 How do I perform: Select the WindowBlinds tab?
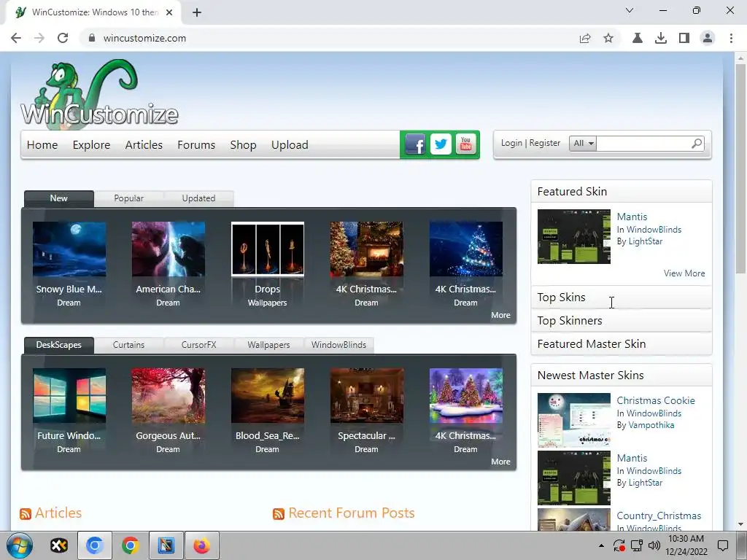pyautogui.click(x=338, y=345)
